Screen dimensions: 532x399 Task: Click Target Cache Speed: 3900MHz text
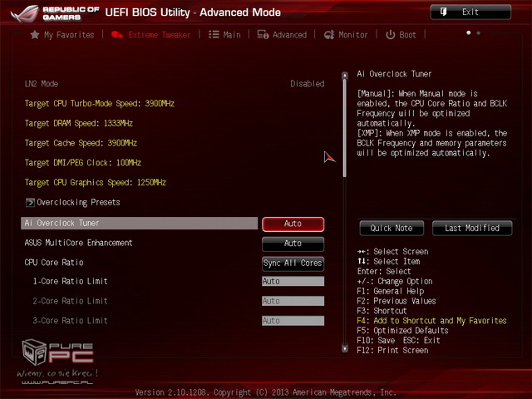[x=81, y=143]
